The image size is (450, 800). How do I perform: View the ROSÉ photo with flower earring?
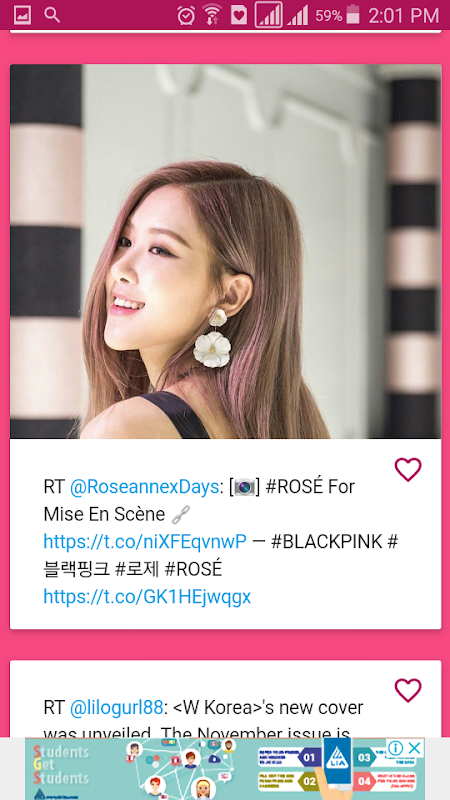pyautogui.click(x=226, y=251)
